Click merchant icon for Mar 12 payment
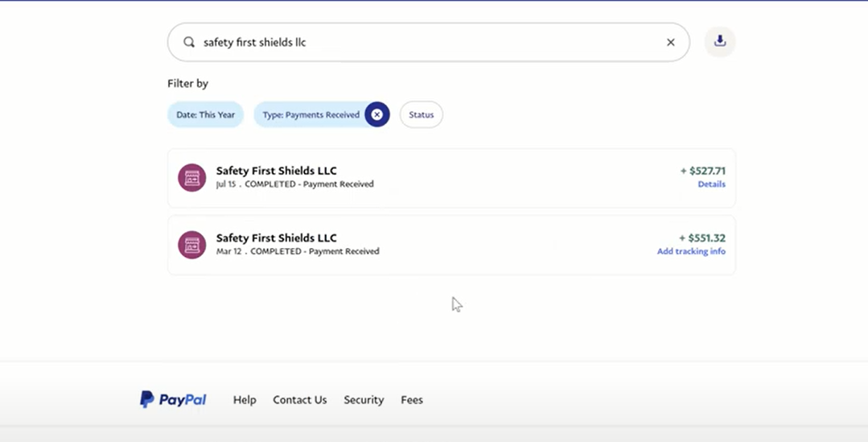 (x=192, y=245)
